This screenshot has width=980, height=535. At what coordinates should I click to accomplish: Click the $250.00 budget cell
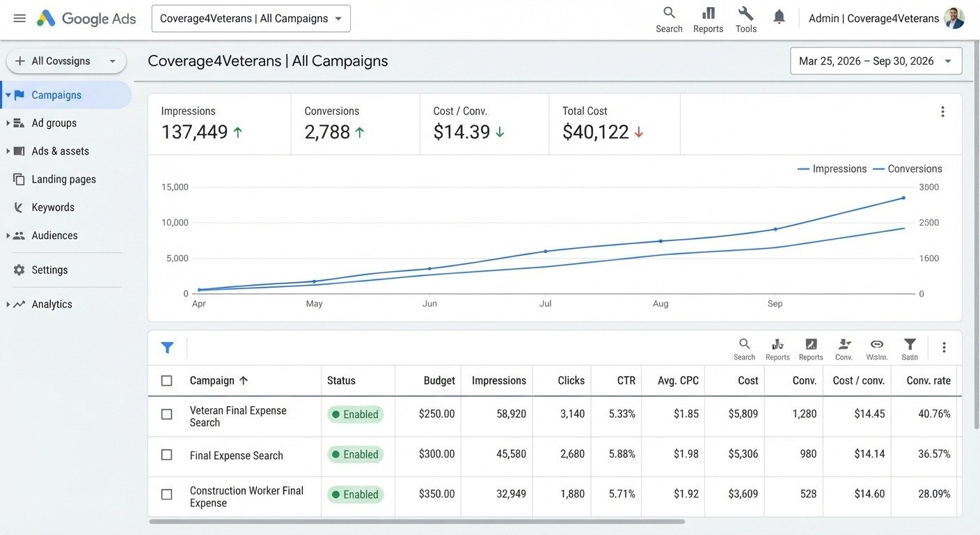click(x=436, y=414)
